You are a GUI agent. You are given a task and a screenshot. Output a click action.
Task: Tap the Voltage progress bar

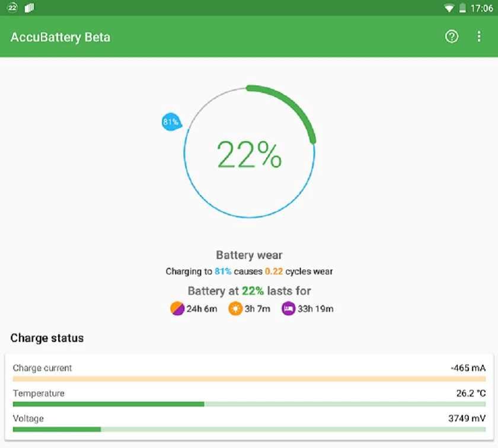(x=250, y=430)
